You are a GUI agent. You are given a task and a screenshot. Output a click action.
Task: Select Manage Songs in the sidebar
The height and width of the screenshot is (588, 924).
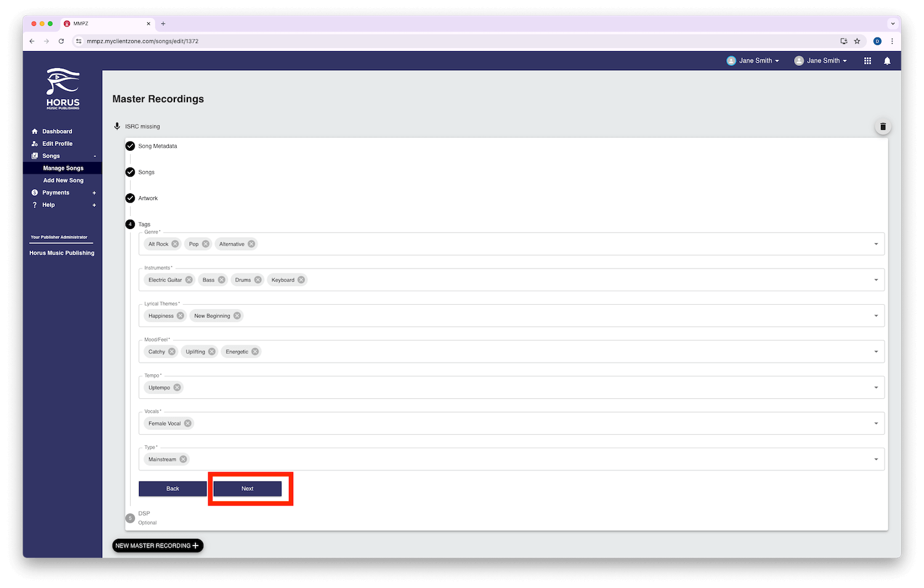tap(63, 167)
